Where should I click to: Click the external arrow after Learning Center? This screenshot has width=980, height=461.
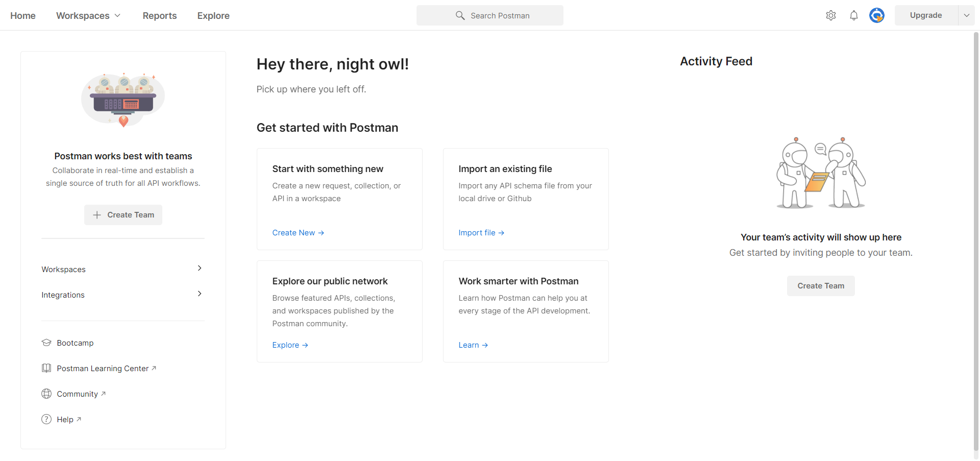point(154,368)
